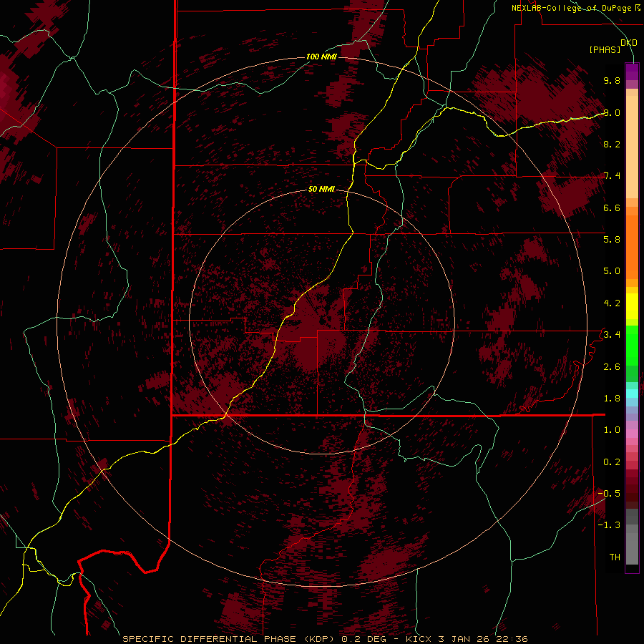
Task: Click the DKD label above color scale
Action: coord(629,43)
